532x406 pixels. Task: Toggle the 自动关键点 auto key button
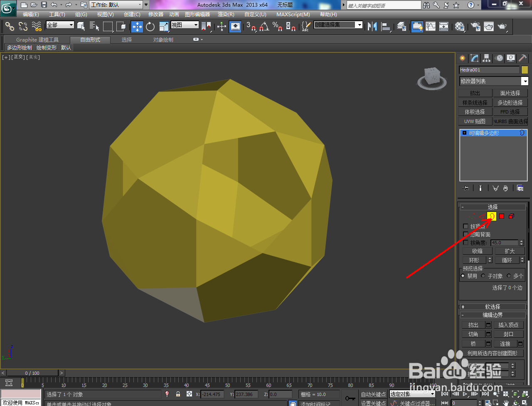click(x=373, y=394)
